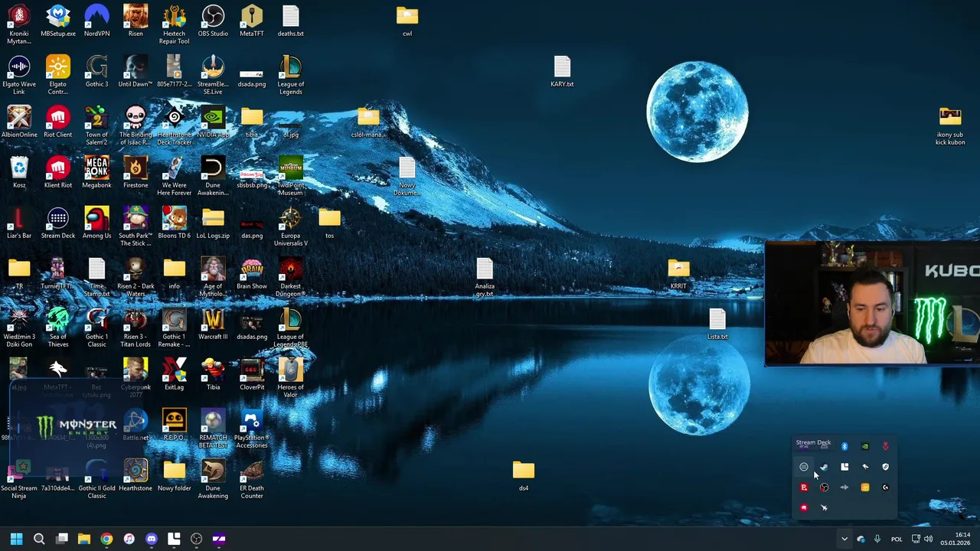Screen dimensions: 980x551
Task: Select the League of Legends PBE shortcut
Action: 290,328
